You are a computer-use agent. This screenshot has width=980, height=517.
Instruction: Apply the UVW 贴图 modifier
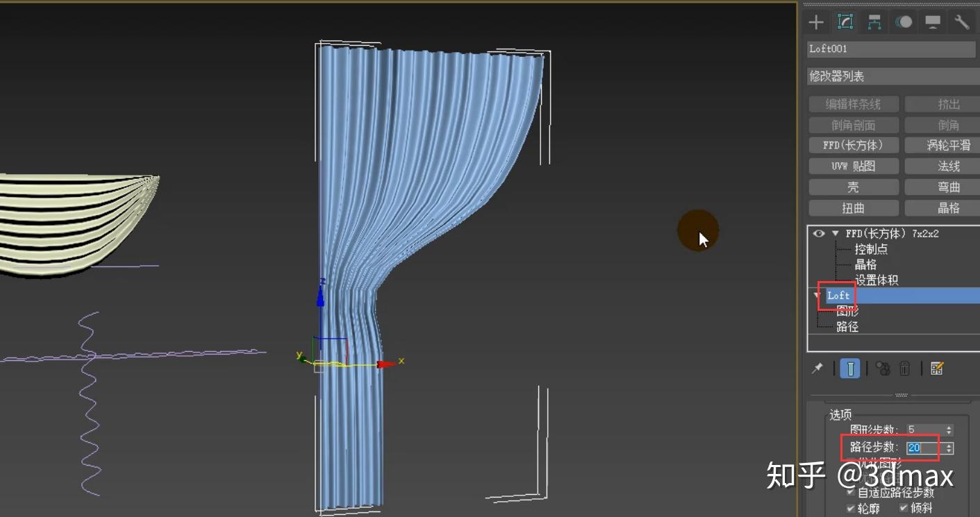tap(854, 166)
